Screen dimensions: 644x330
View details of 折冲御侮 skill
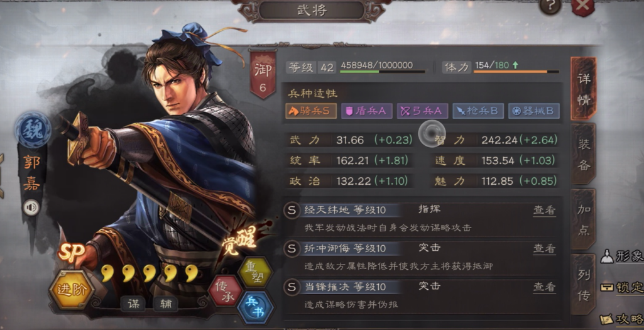[x=544, y=249]
